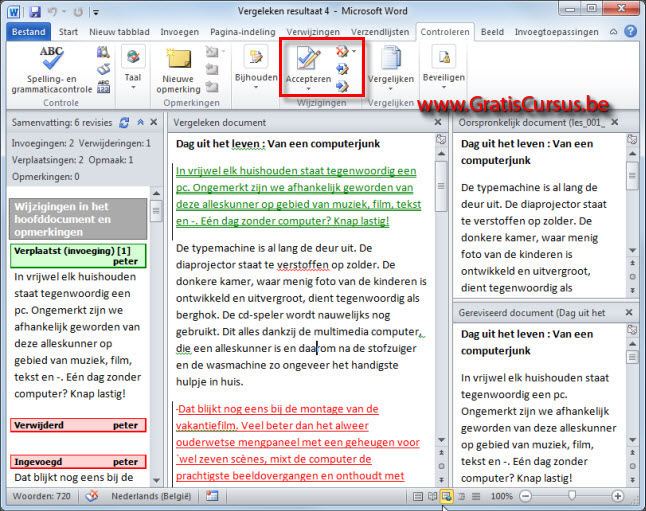Switch to the Invoegen ribbon tab
The image size is (646, 511).
[x=179, y=32]
